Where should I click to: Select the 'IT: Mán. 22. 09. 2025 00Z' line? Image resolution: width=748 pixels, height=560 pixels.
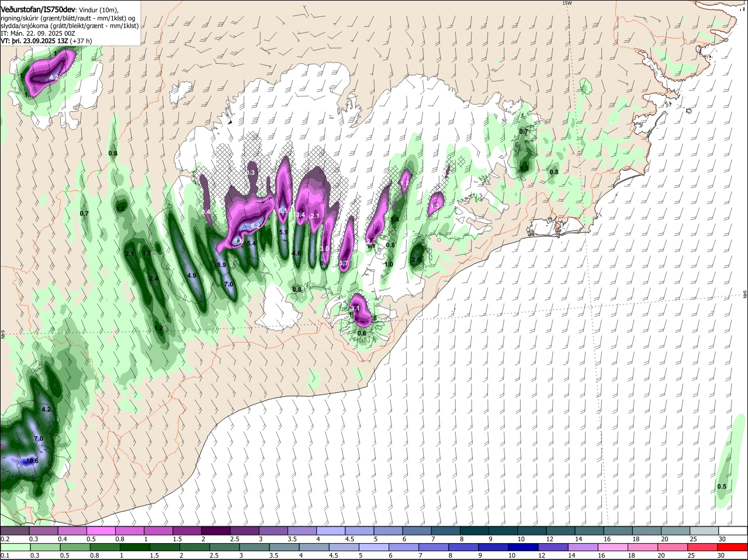click(38, 33)
